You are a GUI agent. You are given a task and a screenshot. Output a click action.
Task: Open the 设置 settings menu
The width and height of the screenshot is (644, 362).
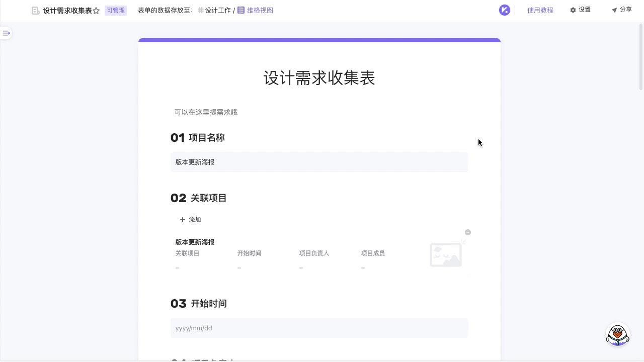[x=584, y=10]
